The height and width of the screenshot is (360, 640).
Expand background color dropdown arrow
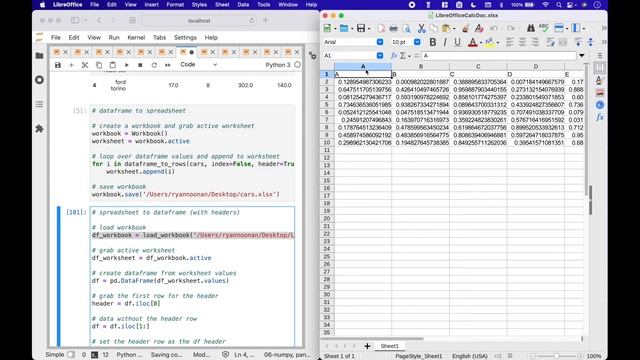coord(498,42)
